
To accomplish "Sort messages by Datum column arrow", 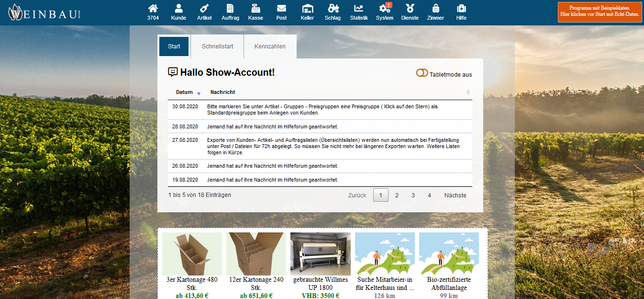I will (199, 93).
